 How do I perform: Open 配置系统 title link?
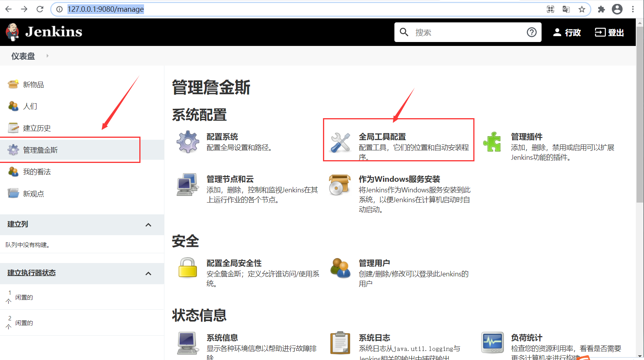[222, 137]
